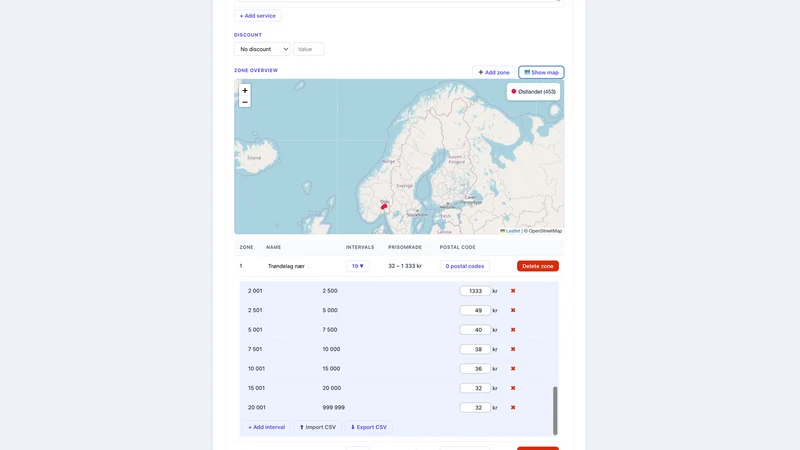This screenshot has height=450, width=800.
Task: Click the 10 000 interval end value
Action: pyautogui.click(x=331, y=349)
